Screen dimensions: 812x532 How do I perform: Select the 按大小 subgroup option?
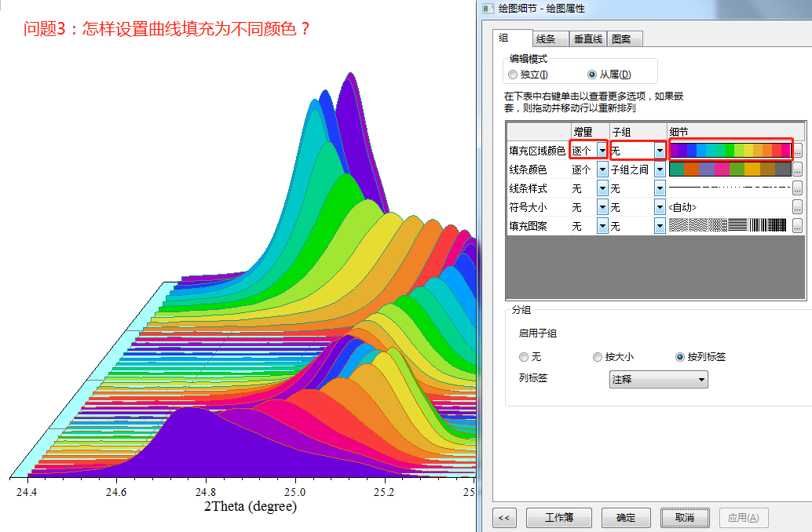[598, 357]
